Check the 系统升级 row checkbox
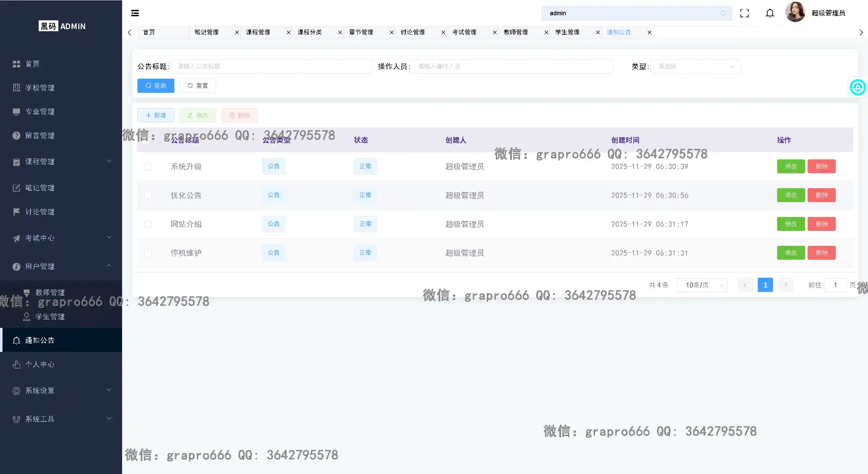868x474 pixels. click(x=148, y=166)
